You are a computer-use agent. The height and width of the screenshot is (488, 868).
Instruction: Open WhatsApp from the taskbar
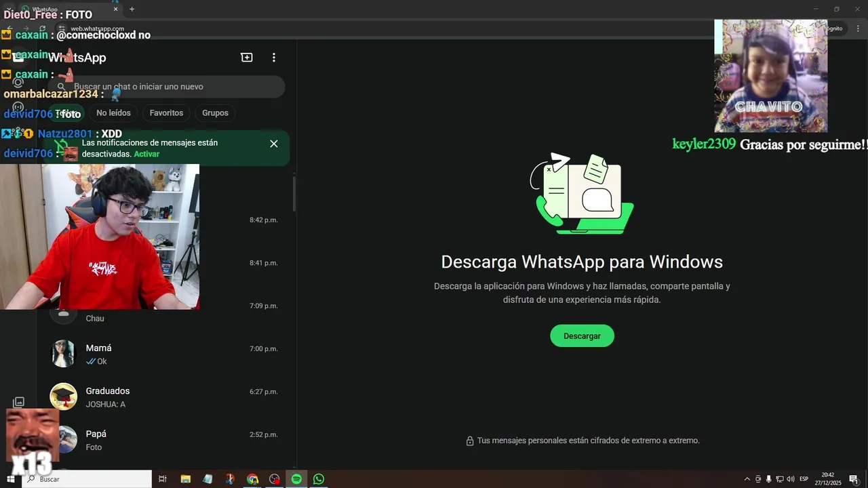pos(319,479)
